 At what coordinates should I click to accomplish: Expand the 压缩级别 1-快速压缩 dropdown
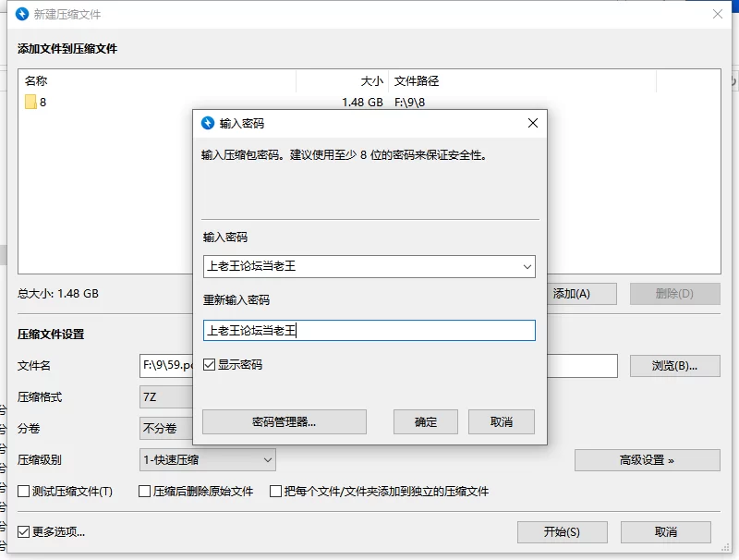tap(268, 459)
